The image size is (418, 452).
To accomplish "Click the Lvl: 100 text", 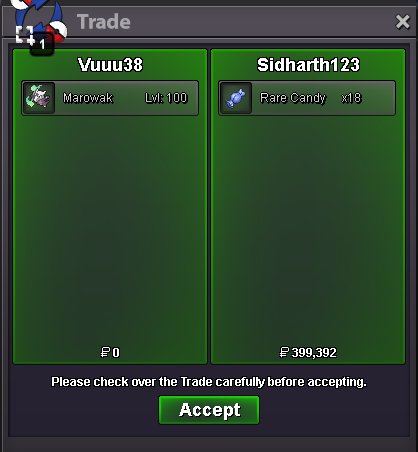I will pos(166,98).
